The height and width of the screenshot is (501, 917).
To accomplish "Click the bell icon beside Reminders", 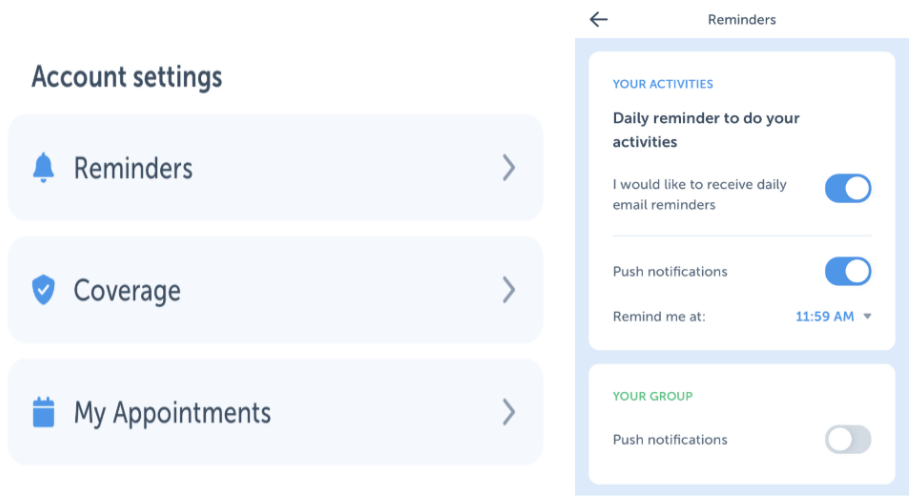I will (43, 168).
